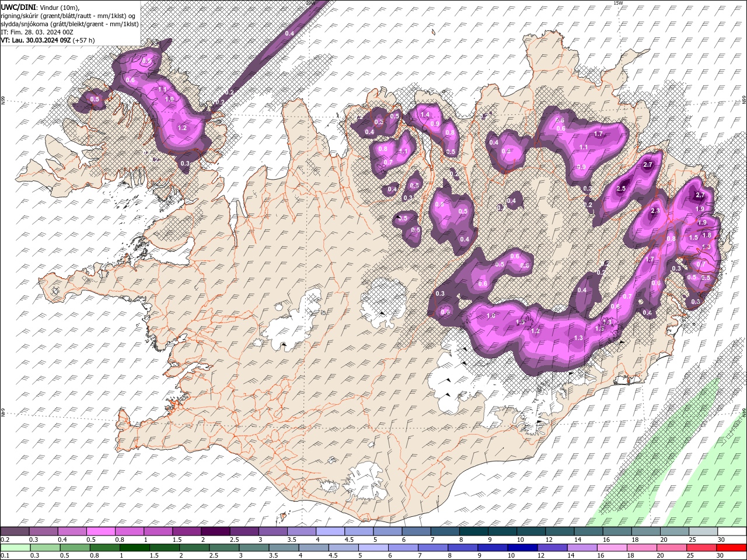Select the darkest green 1 swatch, lower legend
The height and width of the screenshot is (560, 747).
[134, 548]
